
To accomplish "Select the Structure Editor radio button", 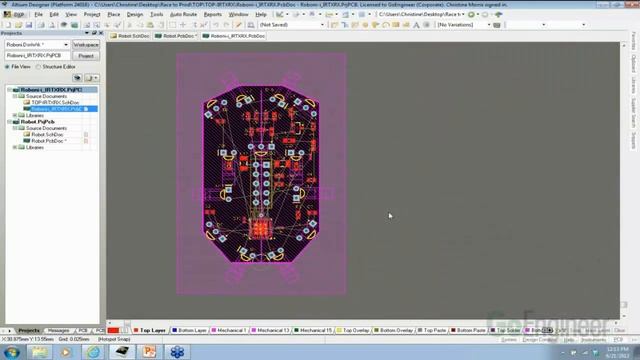I will (x=38, y=67).
